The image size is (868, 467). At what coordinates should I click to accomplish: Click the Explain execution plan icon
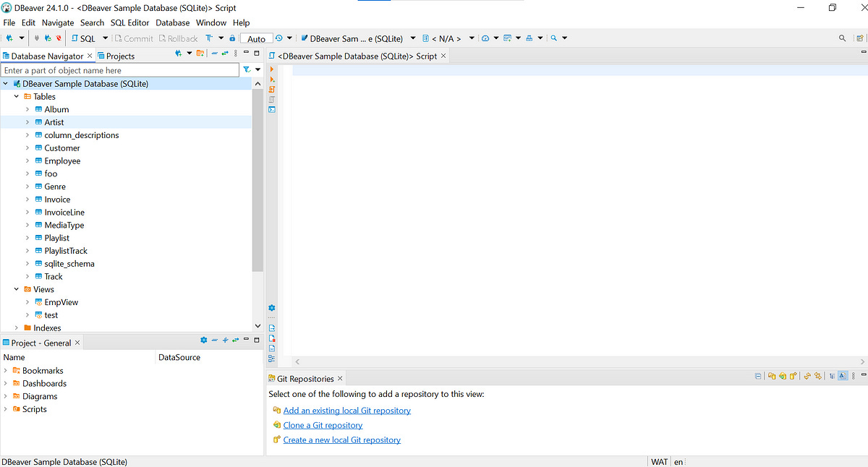point(272,100)
